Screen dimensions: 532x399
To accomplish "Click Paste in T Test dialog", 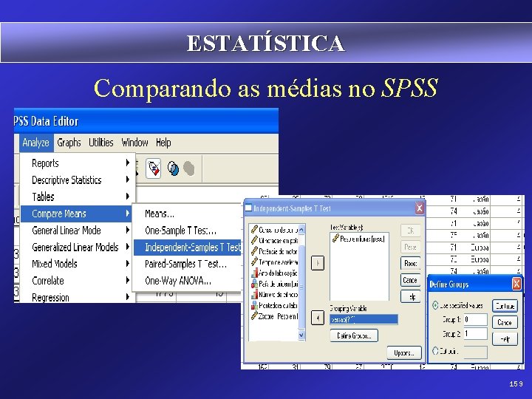I will [x=410, y=247].
